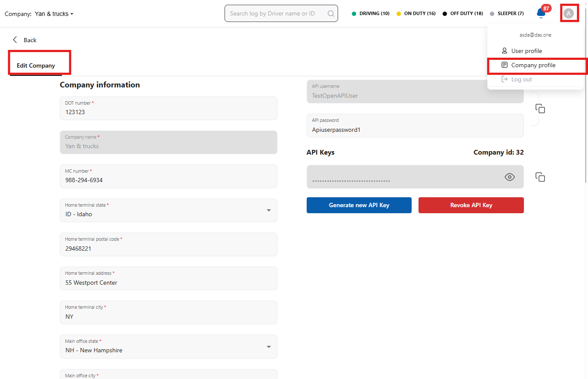This screenshot has height=379, width=588.
Task: Switch to the Edit Company tab
Action: pos(36,65)
